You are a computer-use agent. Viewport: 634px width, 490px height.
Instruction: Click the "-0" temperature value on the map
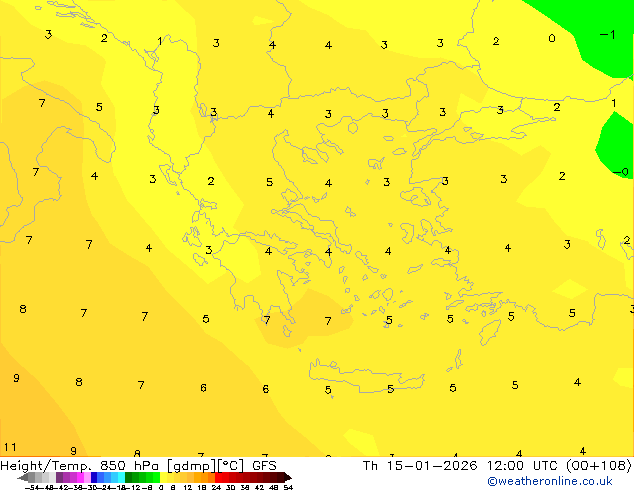pyautogui.click(x=621, y=172)
